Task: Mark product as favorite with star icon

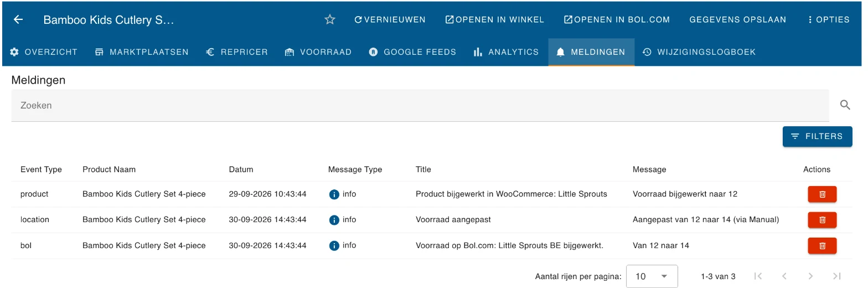Action: click(x=330, y=19)
